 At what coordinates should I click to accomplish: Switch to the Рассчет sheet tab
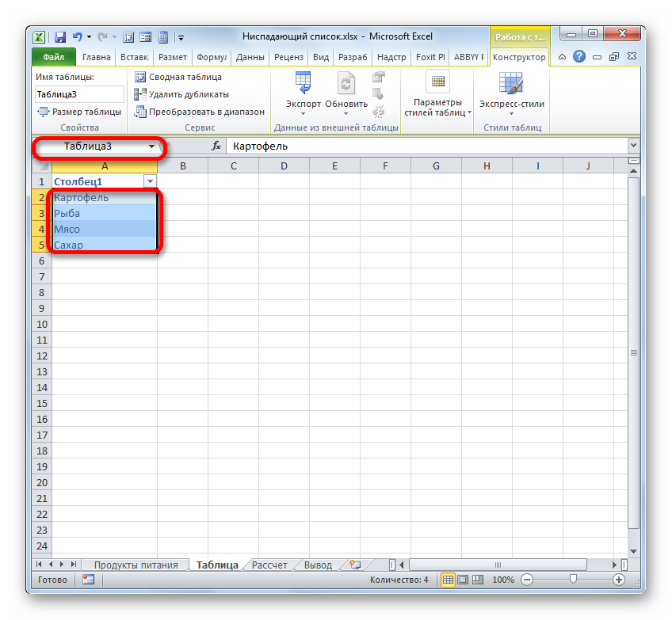point(269,565)
